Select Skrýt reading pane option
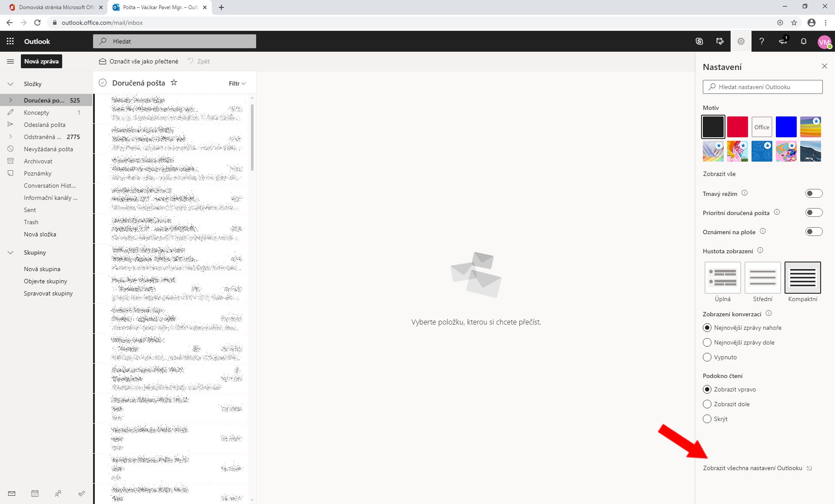This screenshot has height=504, width=835. click(x=707, y=419)
